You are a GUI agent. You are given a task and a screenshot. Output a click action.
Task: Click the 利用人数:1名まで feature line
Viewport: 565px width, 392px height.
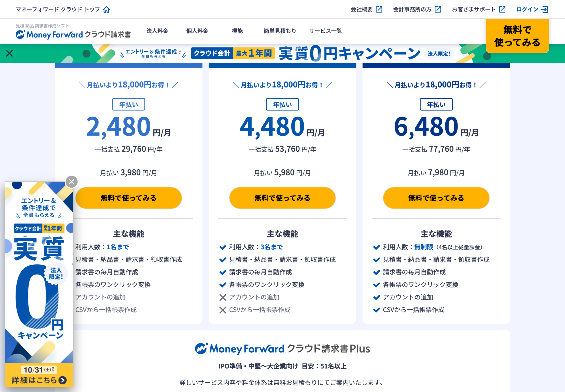tap(102, 247)
